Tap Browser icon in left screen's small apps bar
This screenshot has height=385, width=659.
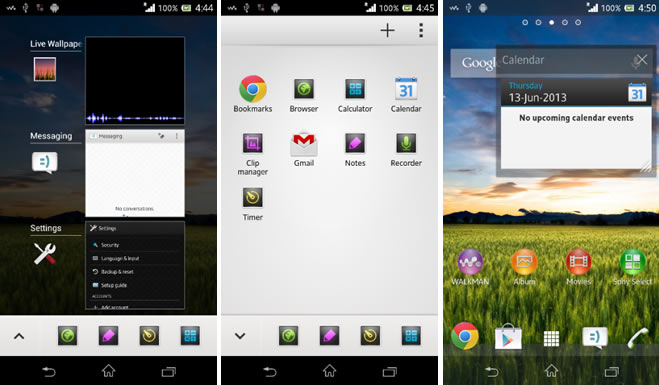[67, 336]
